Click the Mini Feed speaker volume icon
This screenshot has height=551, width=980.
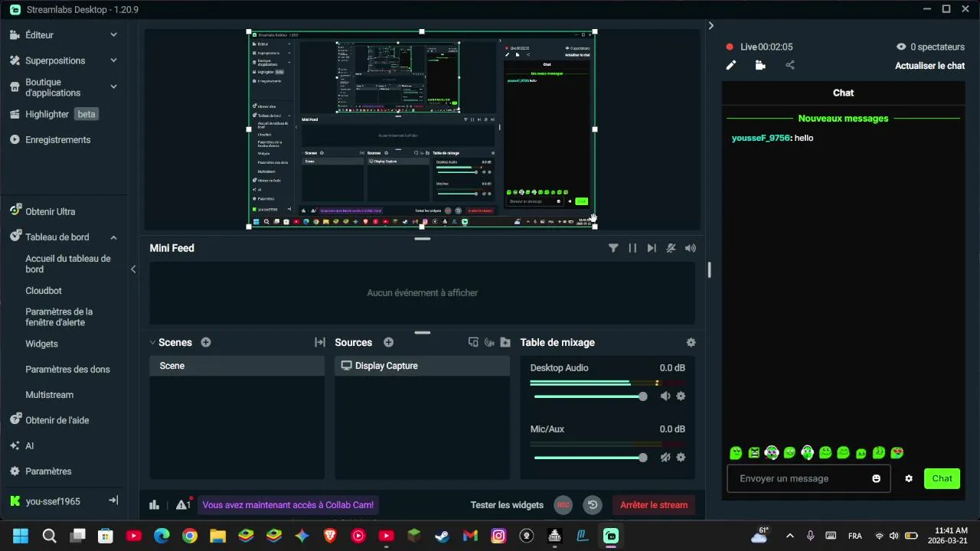pos(691,248)
